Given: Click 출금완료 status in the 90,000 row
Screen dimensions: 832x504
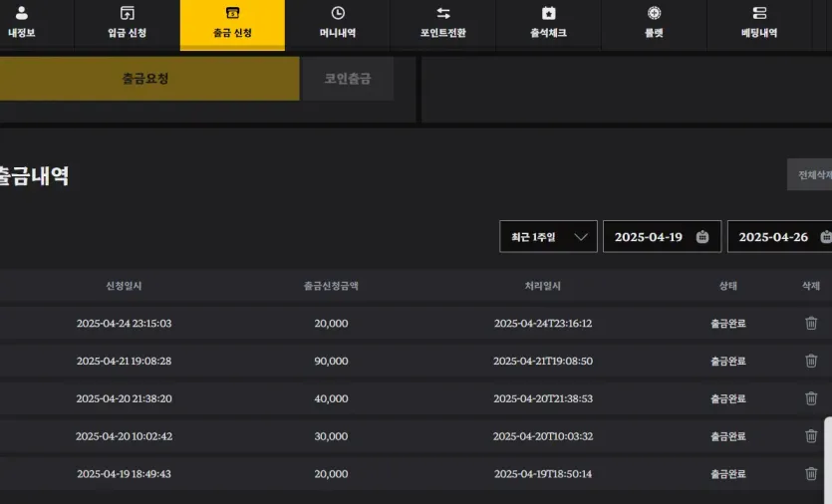Looking at the screenshot, I should point(728,361).
